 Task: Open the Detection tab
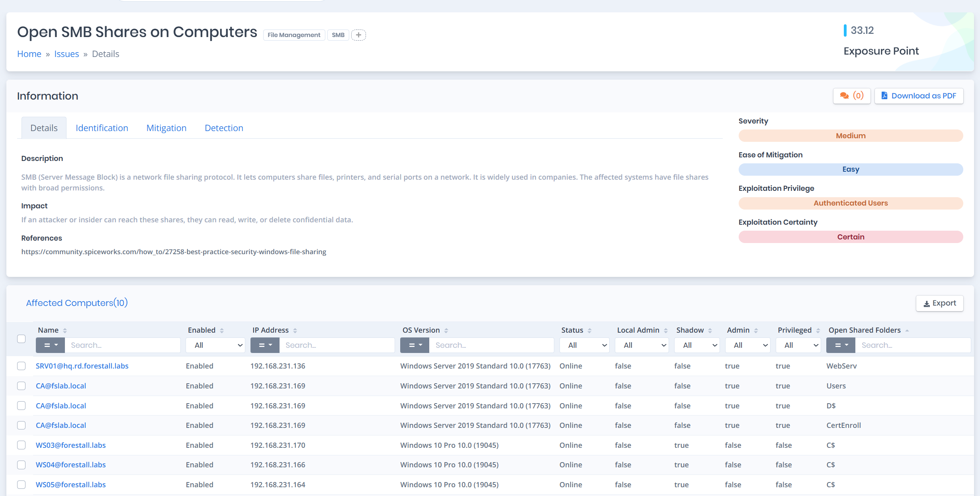tap(224, 127)
